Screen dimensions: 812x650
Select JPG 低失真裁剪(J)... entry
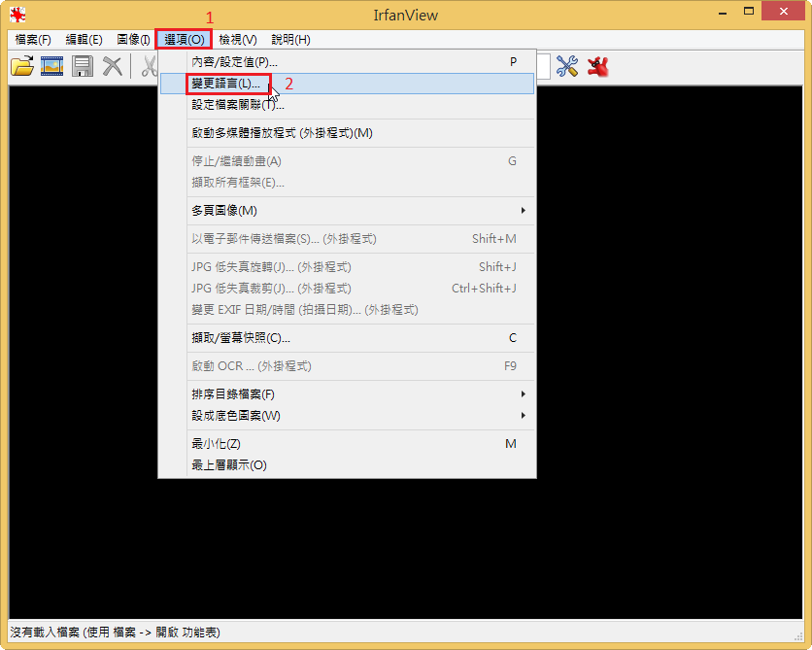pyautogui.click(x=347, y=289)
